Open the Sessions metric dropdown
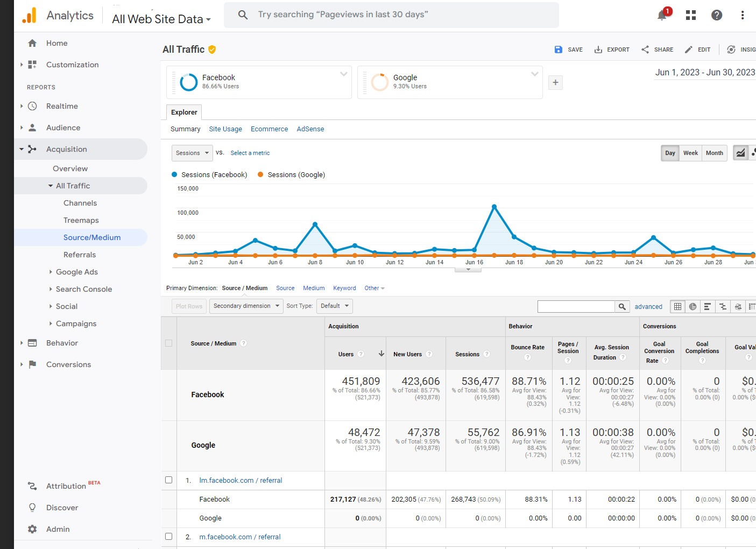The image size is (756, 549). pos(192,153)
